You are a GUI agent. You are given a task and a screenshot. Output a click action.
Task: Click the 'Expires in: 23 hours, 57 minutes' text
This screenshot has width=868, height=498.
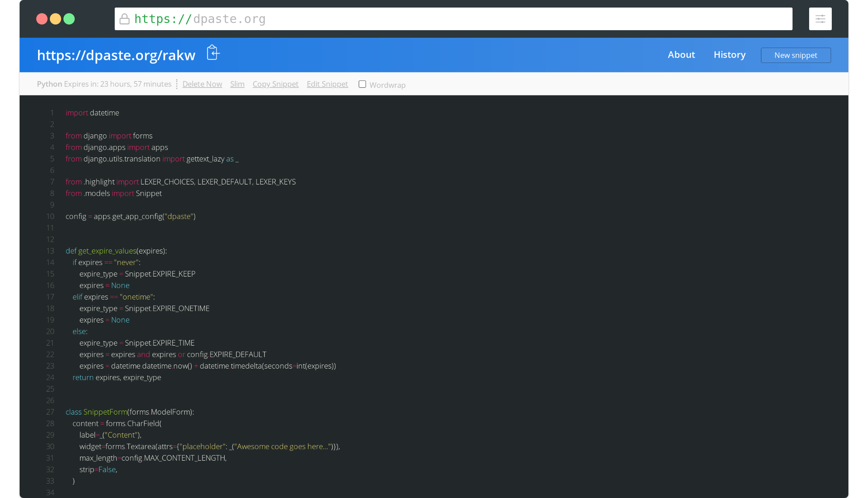pos(118,84)
